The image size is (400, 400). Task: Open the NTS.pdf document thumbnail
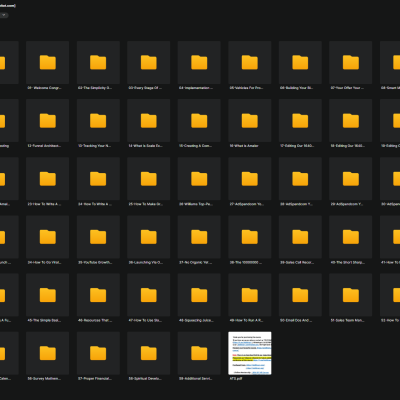point(250,353)
